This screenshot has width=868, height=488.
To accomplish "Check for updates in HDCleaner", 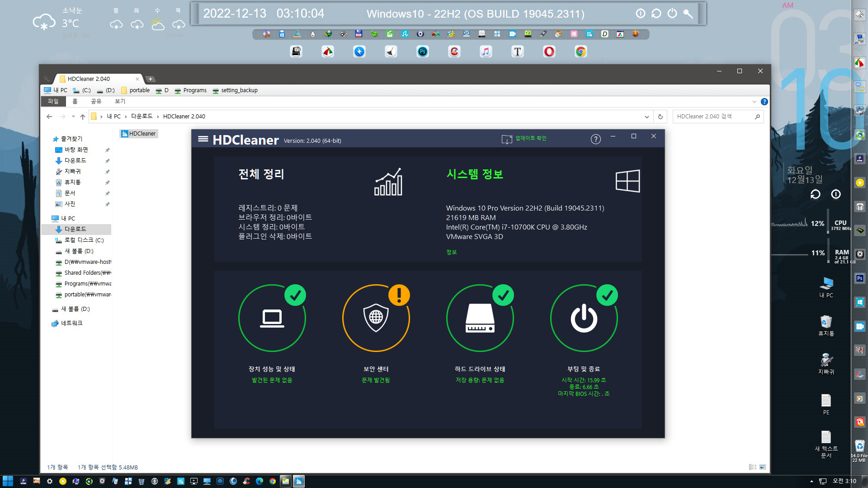I will (x=524, y=138).
